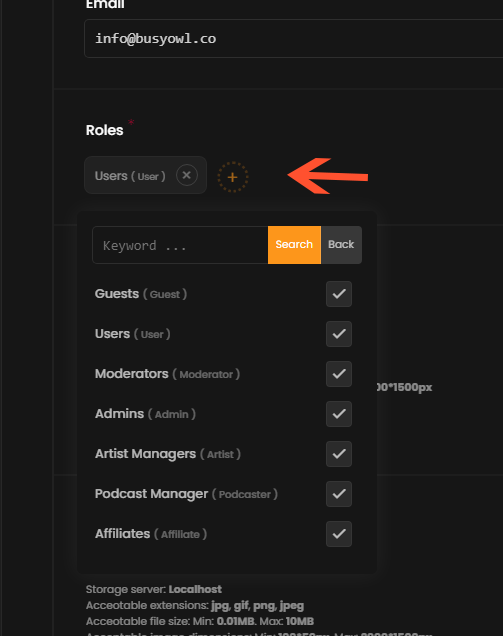Check the Users role checkbox

coord(339,334)
